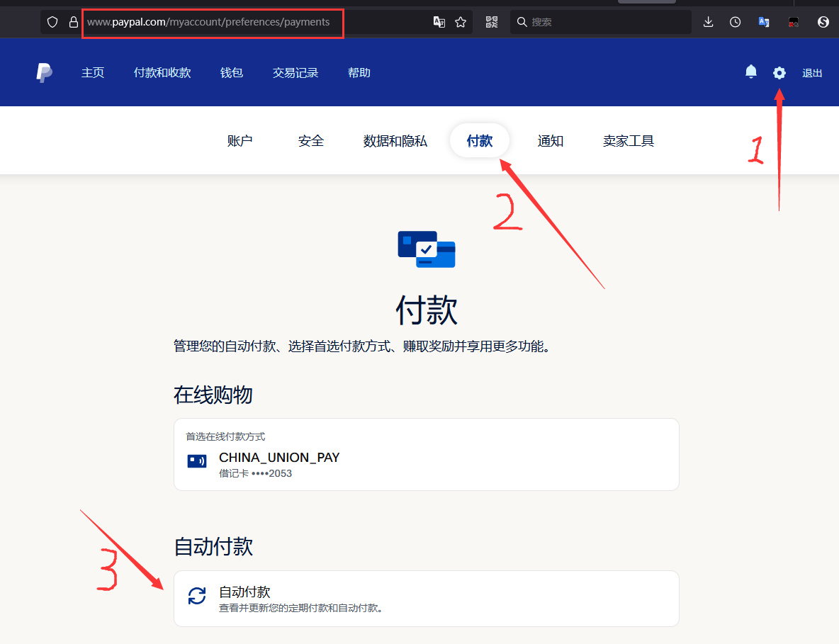Click the 查看并更新您的定期付款和自动付款 description
The height and width of the screenshot is (644, 839).
click(300, 608)
